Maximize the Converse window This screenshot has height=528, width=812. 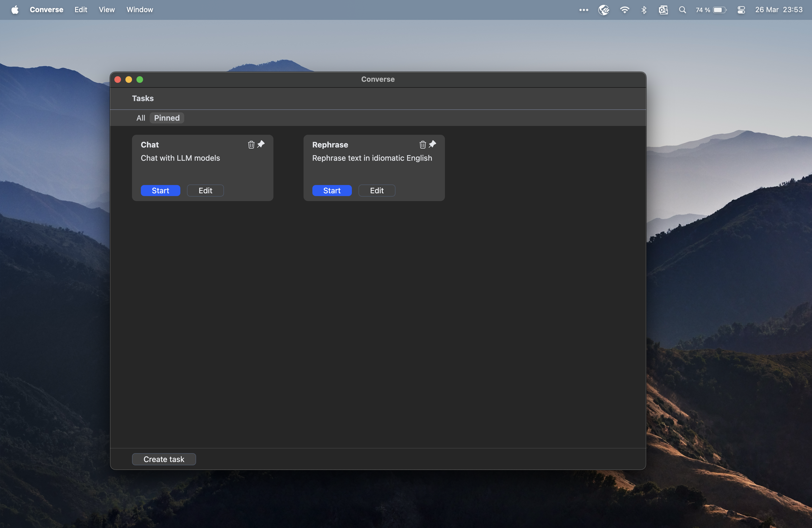[140, 80]
